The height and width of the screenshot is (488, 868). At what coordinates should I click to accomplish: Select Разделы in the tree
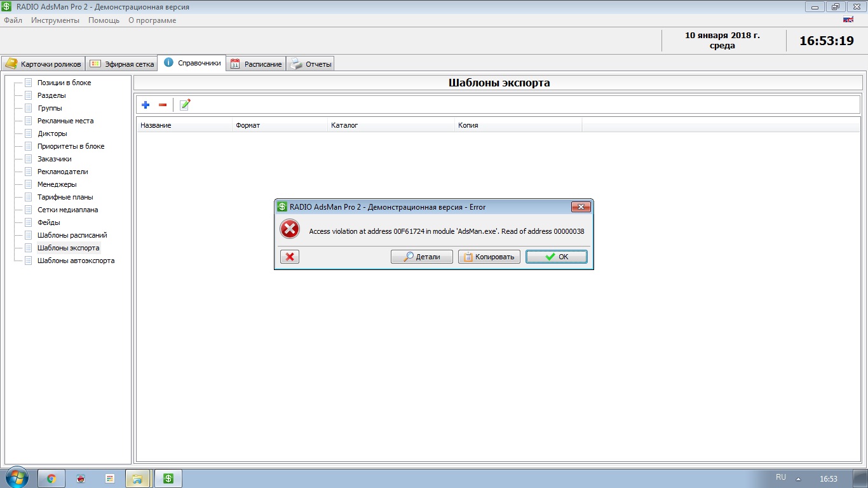coord(51,95)
